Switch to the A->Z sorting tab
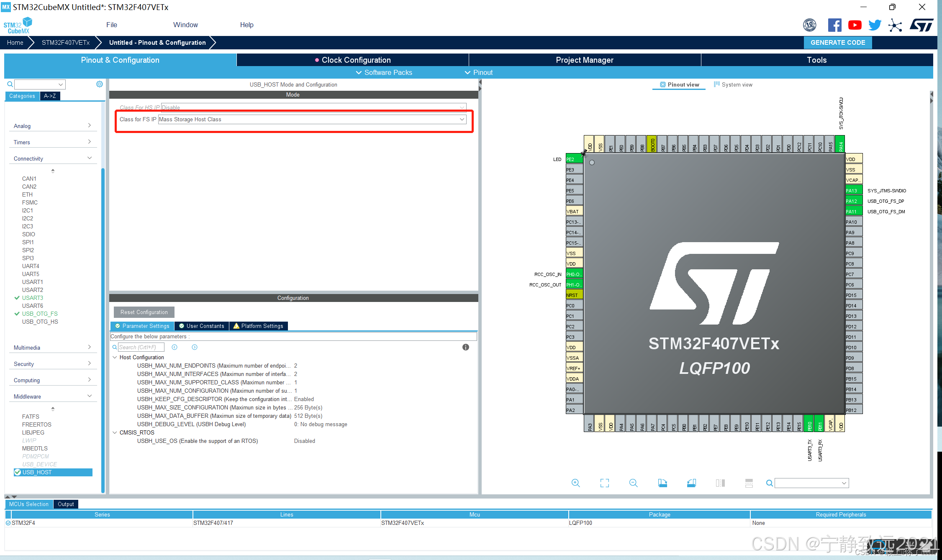The image size is (942, 560). click(50, 96)
